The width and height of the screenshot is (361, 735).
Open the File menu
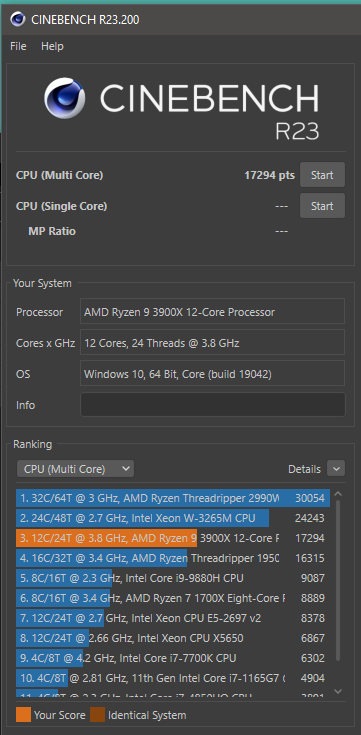pyautogui.click(x=18, y=46)
